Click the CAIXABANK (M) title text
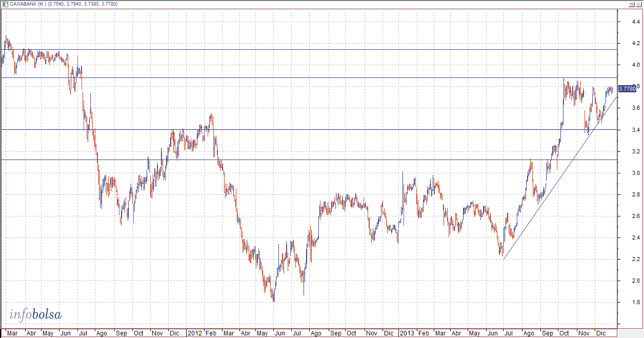 click(x=29, y=4)
